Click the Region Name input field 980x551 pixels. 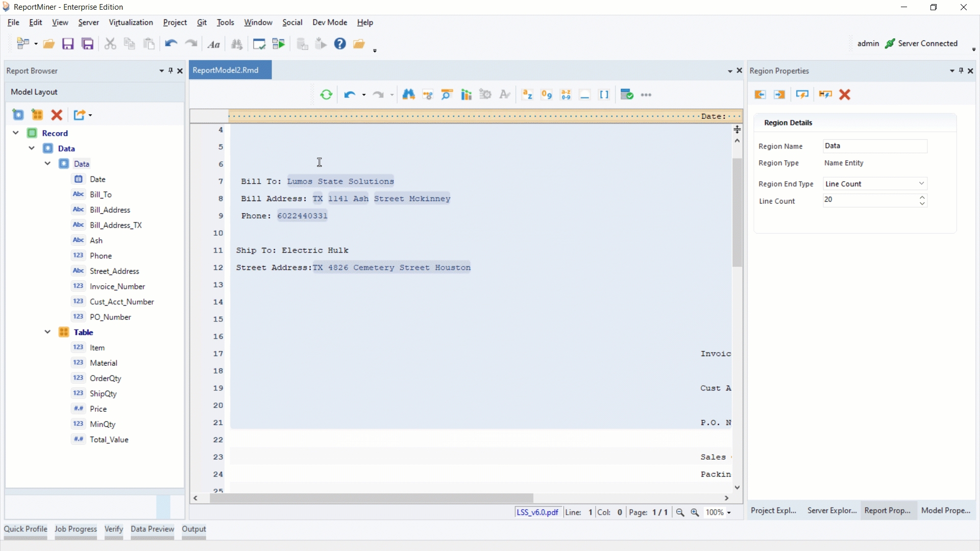tap(874, 146)
